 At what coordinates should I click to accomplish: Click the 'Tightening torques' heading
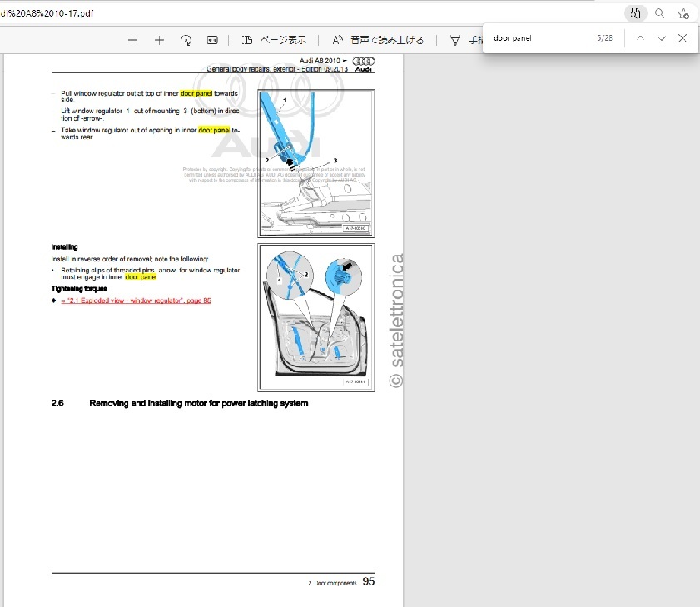[x=79, y=289]
